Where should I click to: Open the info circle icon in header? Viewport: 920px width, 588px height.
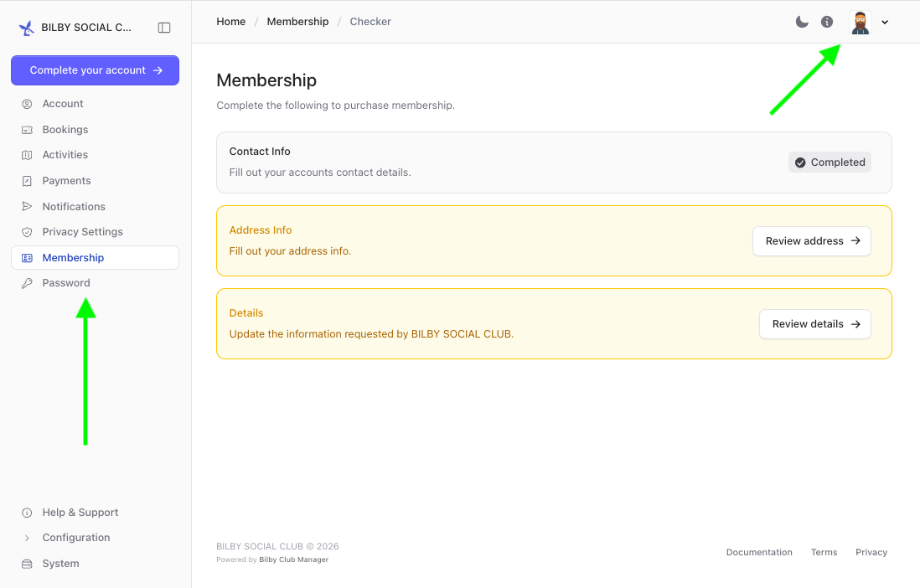(x=827, y=22)
